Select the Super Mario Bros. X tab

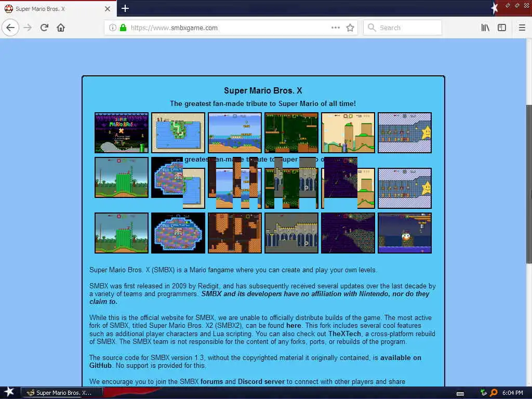[x=58, y=9]
